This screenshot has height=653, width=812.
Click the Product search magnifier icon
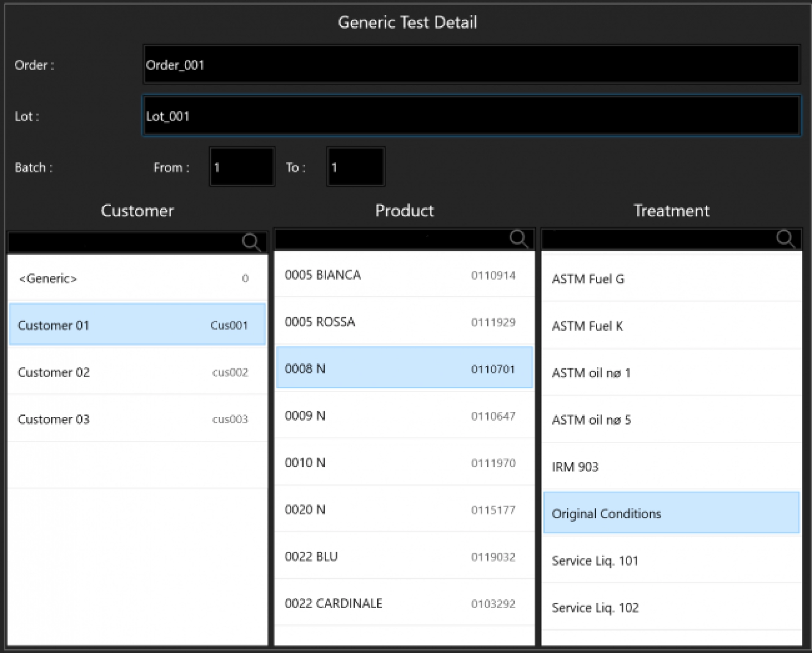click(518, 239)
